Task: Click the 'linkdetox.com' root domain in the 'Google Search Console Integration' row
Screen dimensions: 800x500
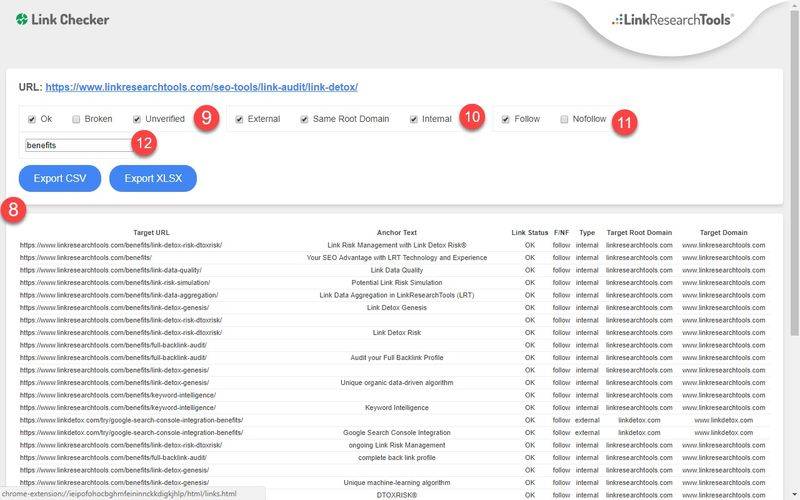Action: click(639, 433)
